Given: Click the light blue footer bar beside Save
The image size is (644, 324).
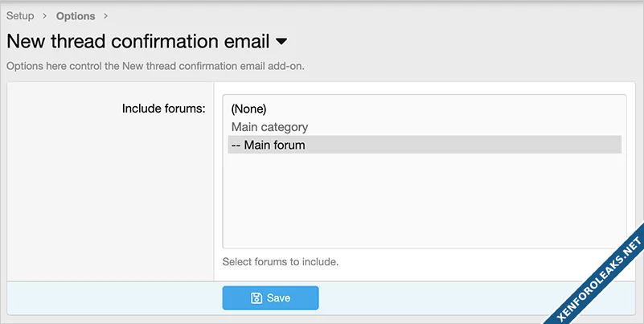Looking at the screenshot, I should pyautogui.click(x=450, y=297).
